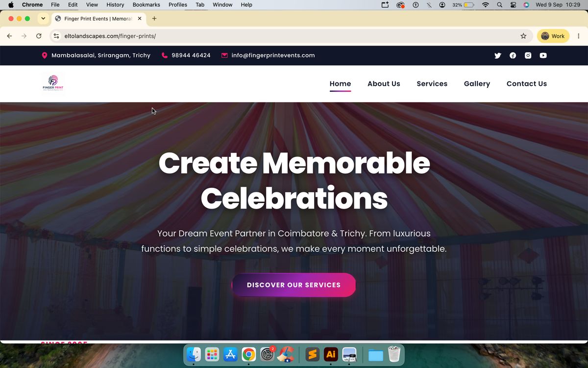
Task: Click the Siri icon in menu bar
Action: 526,5
